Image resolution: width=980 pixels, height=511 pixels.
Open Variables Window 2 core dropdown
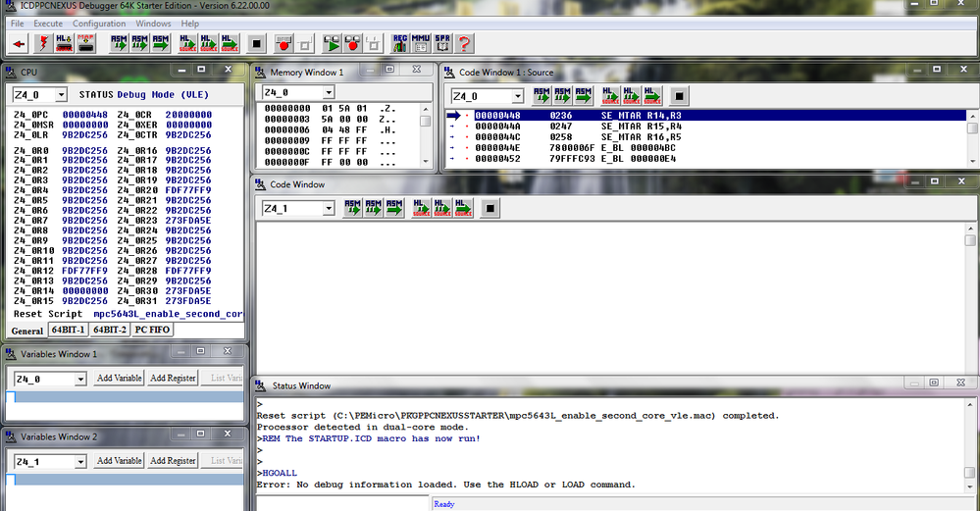[x=80, y=462]
